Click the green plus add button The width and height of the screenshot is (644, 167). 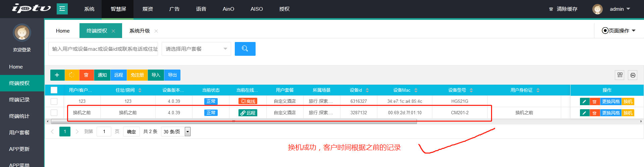point(57,75)
